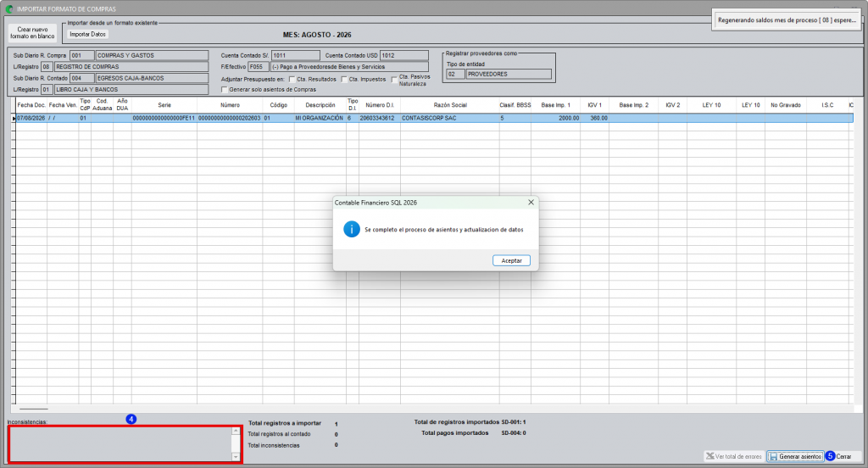
Task: Click the Fecha Doc. column header
Action: 31,104
